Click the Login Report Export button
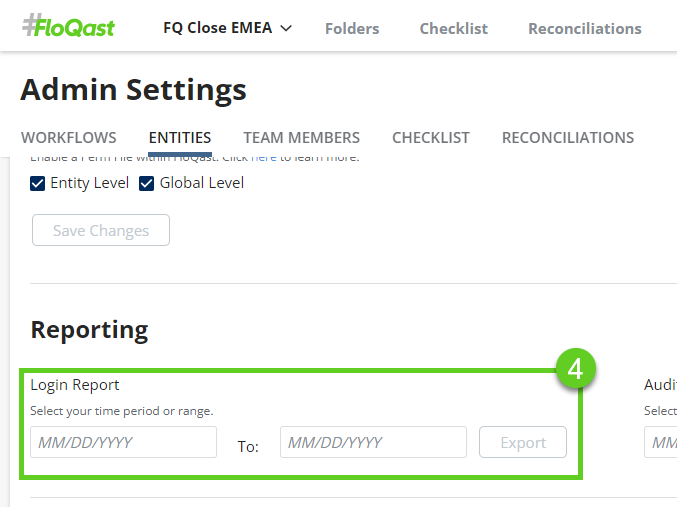The image size is (677, 507). coord(523,442)
